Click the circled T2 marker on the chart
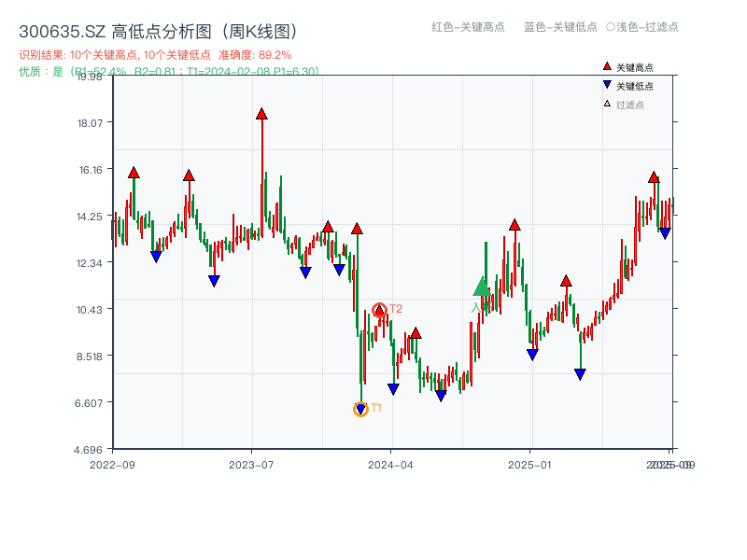Screen dimensions: 747x560 click(x=379, y=308)
